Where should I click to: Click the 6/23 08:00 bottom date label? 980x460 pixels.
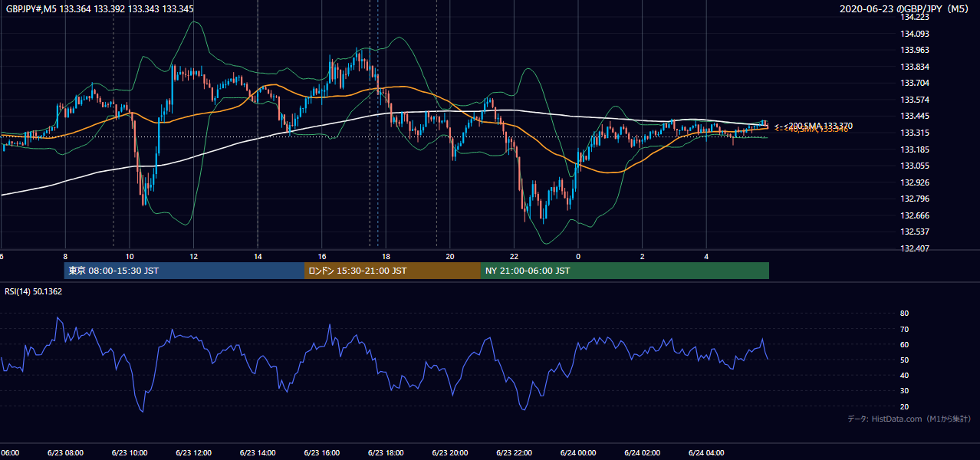tap(65, 452)
